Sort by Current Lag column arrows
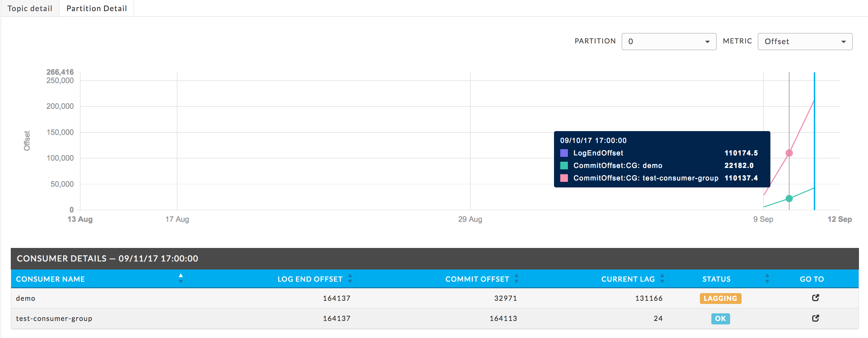Viewport: 868px width, 338px height. click(x=662, y=279)
